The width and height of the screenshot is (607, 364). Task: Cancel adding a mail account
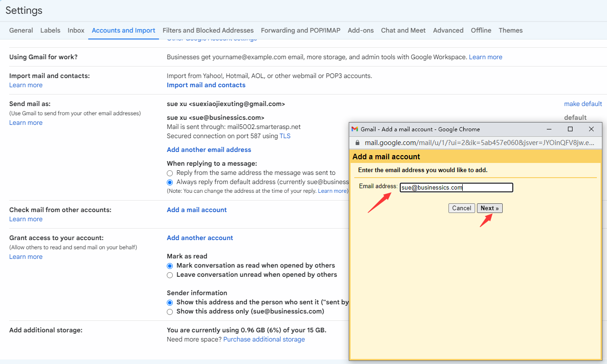pos(461,208)
